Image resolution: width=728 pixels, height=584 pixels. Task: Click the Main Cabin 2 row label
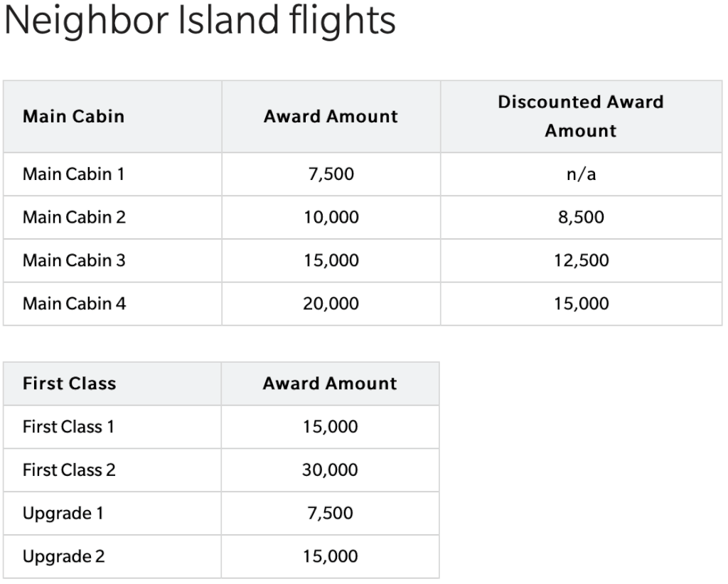point(74,218)
